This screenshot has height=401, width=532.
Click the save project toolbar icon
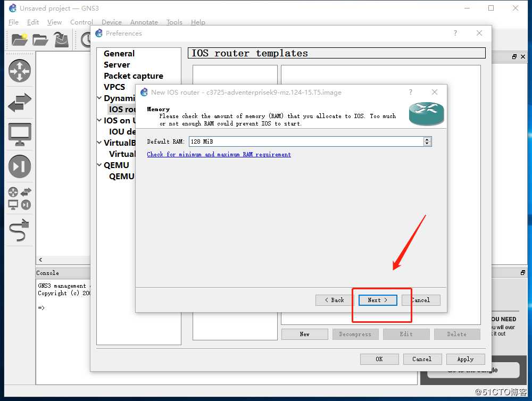tap(61, 40)
